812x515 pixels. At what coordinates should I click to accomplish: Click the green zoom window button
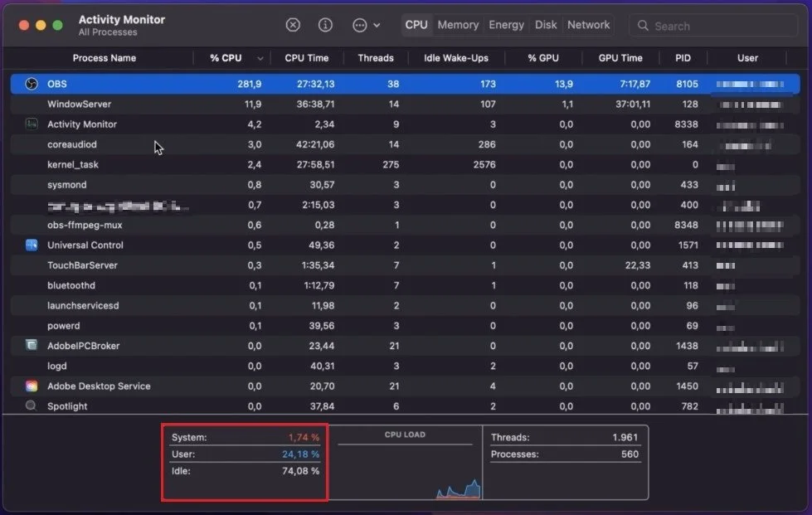pyautogui.click(x=57, y=26)
